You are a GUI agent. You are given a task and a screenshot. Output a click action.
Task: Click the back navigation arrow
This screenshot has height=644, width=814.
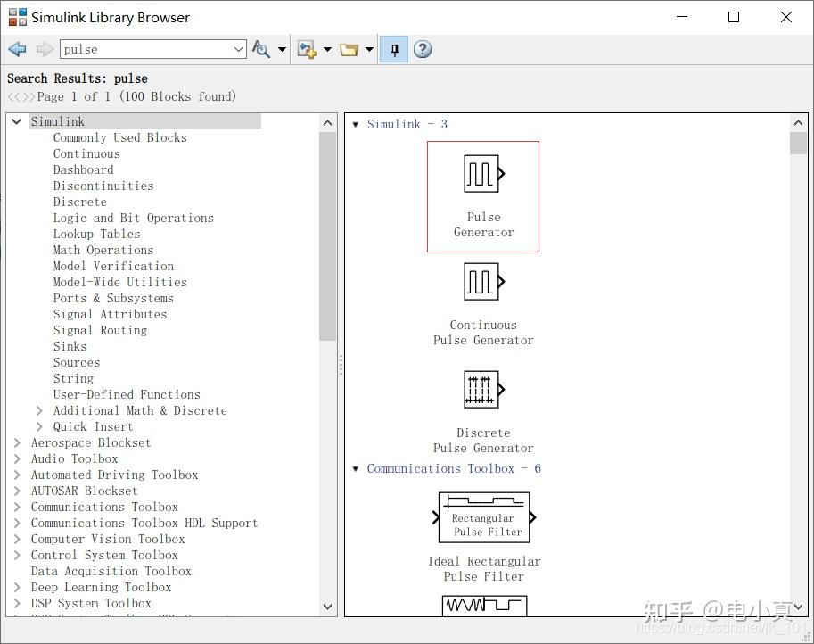(x=16, y=49)
